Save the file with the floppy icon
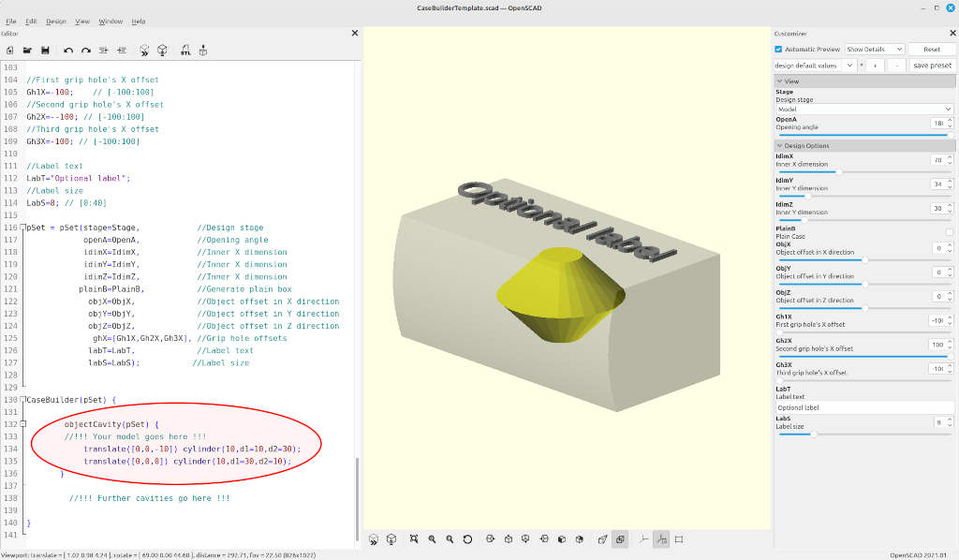This screenshot has height=560, width=959. tap(45, 51)
